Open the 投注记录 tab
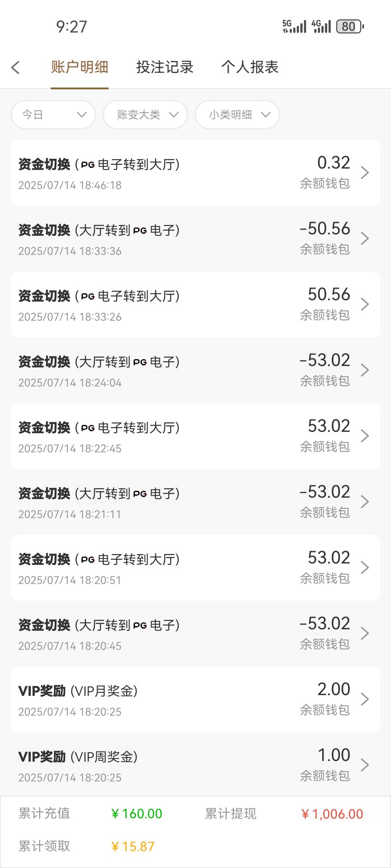This screenshot has width=391, height=868. point(165,67)
